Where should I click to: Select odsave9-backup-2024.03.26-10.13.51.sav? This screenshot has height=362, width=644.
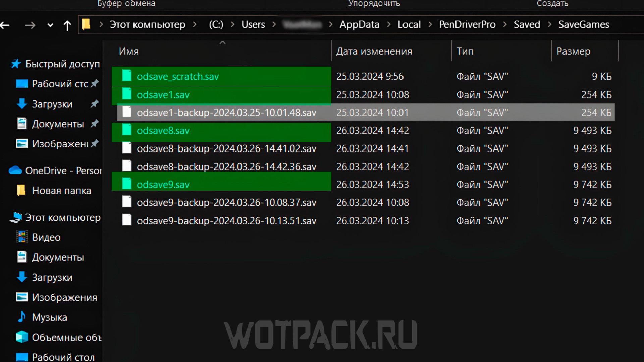point(226,221)
